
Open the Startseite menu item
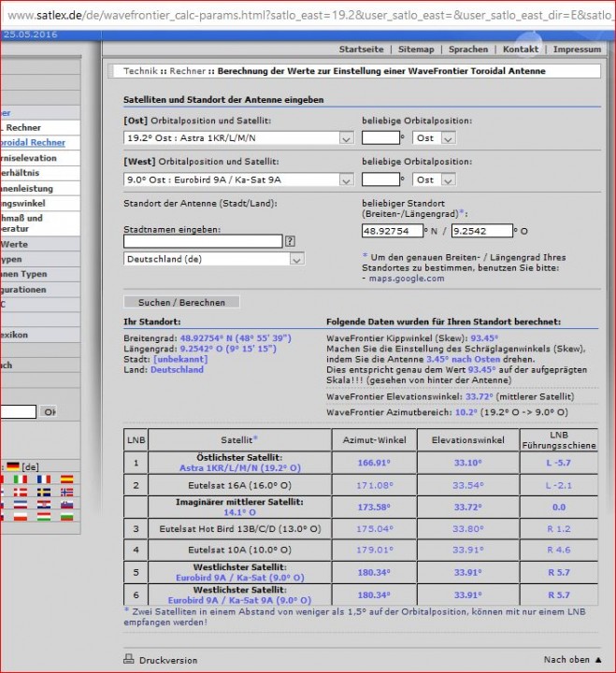[360, 50]
